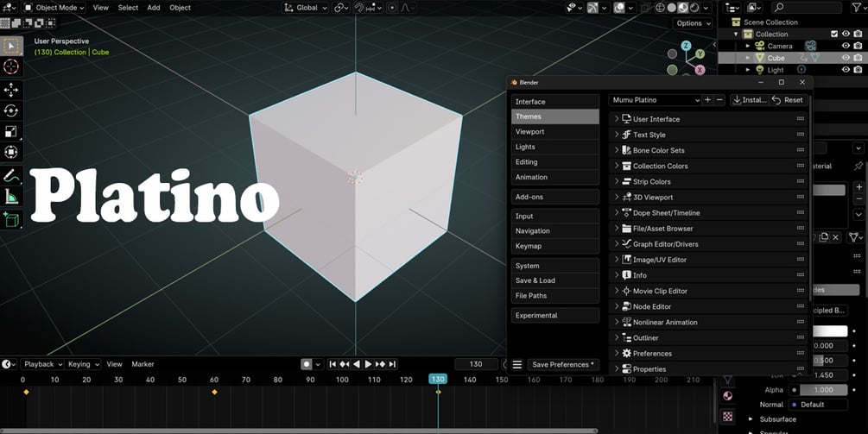
Task: Open the preferences hamburger menu
Action: pyautogui.click(x=517, y=365)
